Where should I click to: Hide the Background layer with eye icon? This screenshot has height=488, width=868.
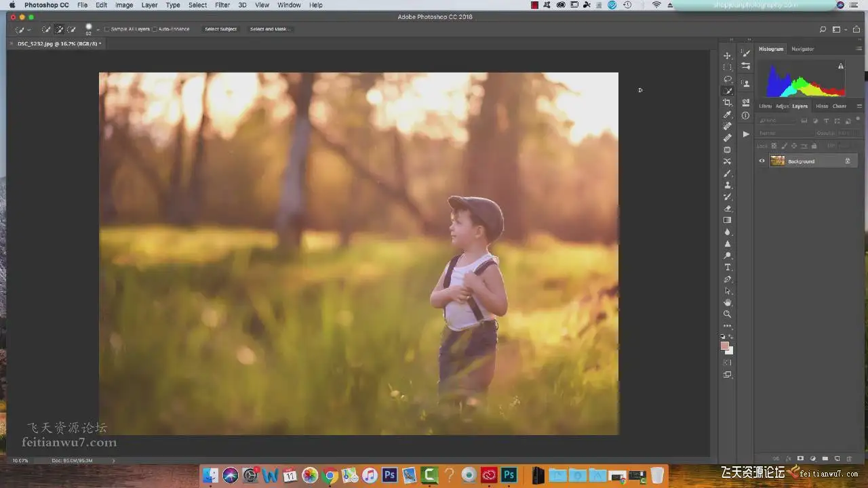(762, 161)
